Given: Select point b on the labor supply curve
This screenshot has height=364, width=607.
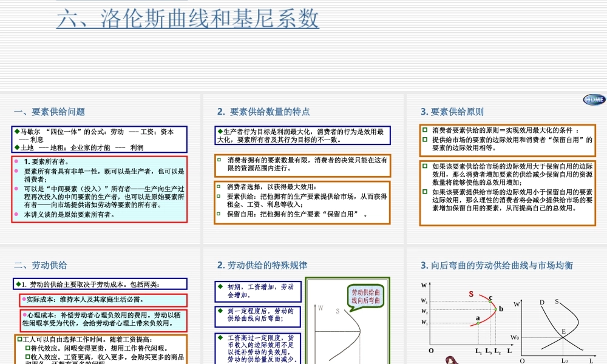Looking at the screenshot, I should 496,309.
